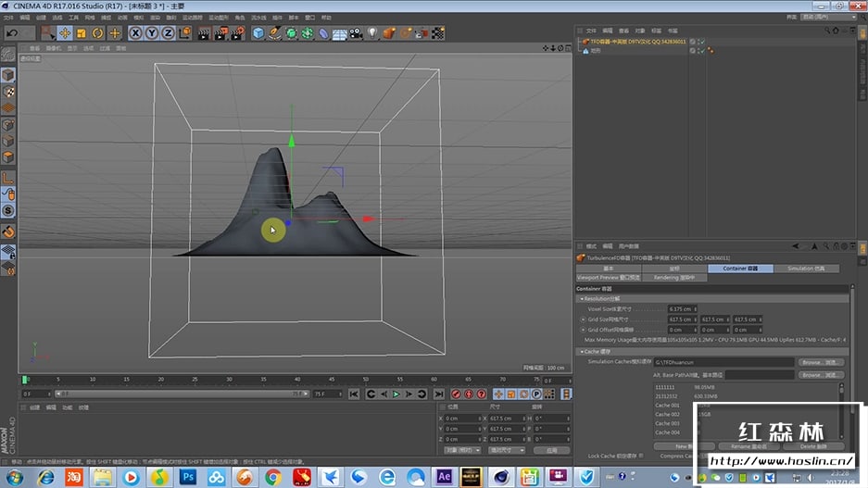Screen dimensions: 868x488
Task: Open the Container tab in attributes
Action: coord(740,269)
